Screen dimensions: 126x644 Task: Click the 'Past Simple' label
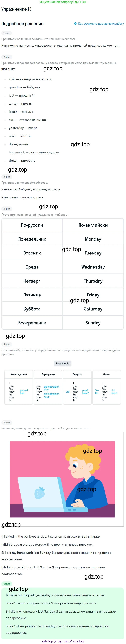point(62,363)
